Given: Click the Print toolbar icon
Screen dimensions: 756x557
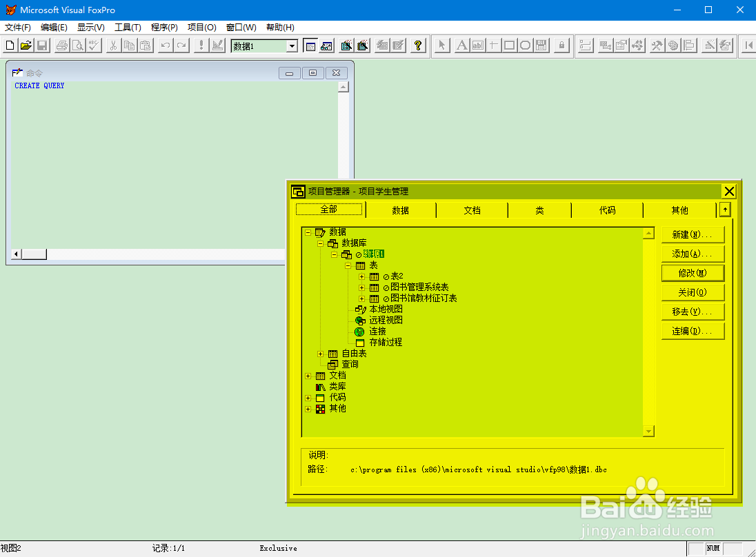Looking at the screenshot, I should click(62, 45).
